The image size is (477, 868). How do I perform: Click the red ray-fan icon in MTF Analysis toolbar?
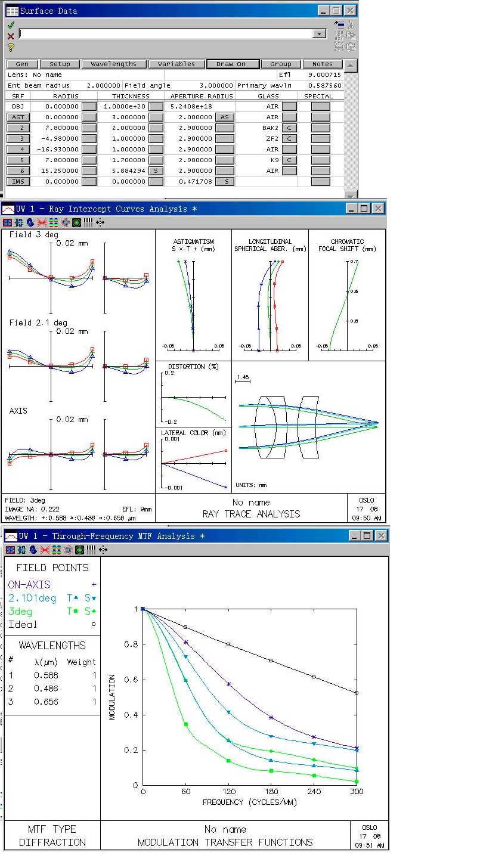click(44, 550)
